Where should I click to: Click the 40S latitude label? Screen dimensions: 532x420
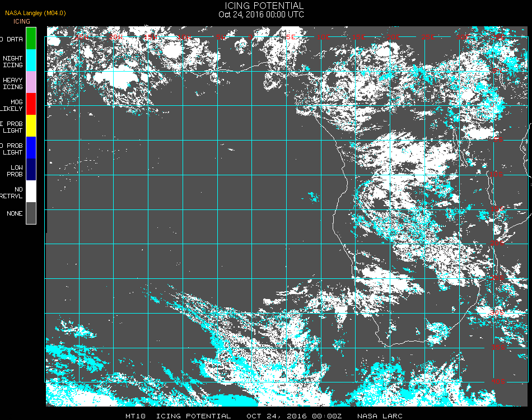(498, 382)
